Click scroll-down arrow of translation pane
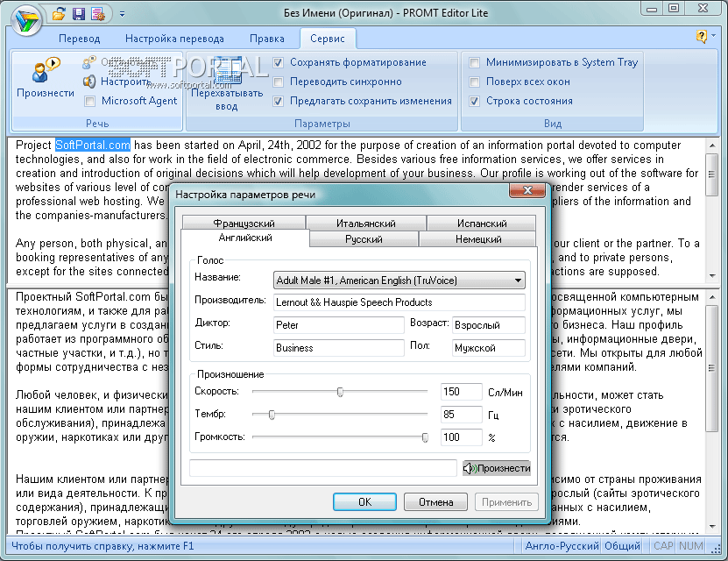Screen dimensions: 728x561 tap(712, 527)
